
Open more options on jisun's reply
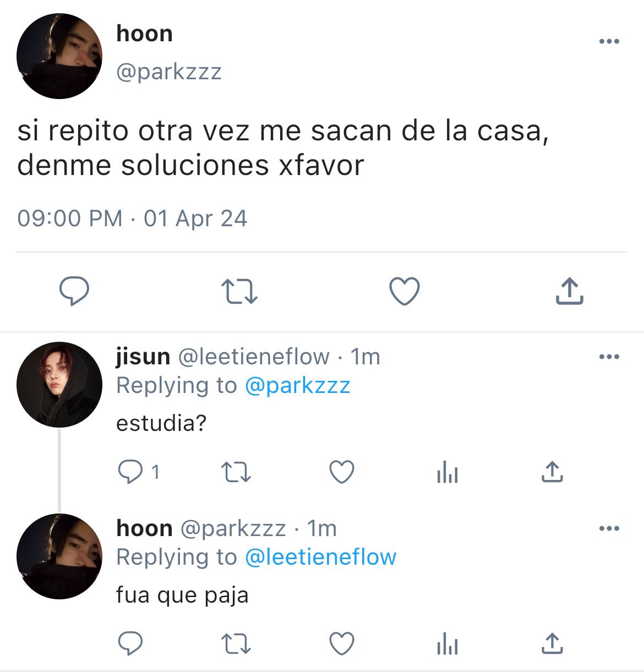tap(609, 357)
